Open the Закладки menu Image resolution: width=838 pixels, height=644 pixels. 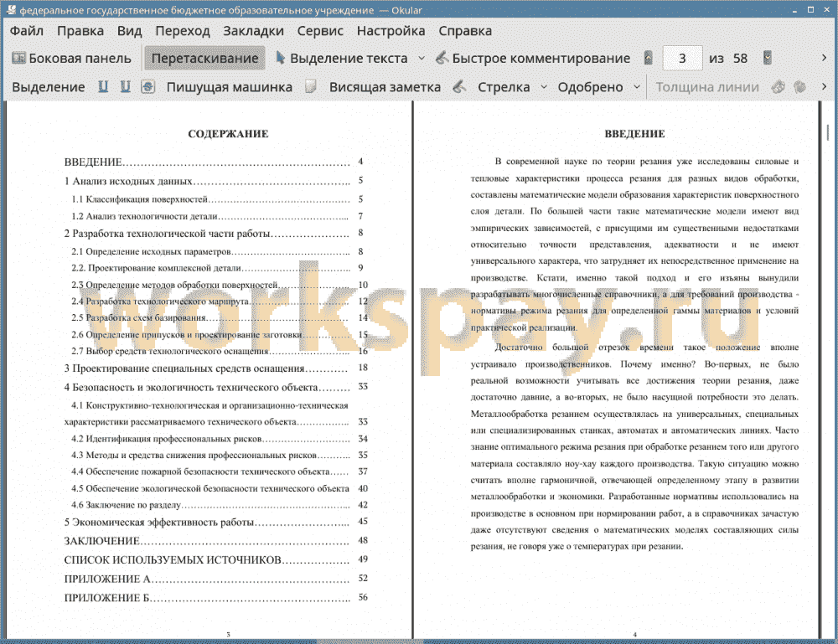(253, 31)
